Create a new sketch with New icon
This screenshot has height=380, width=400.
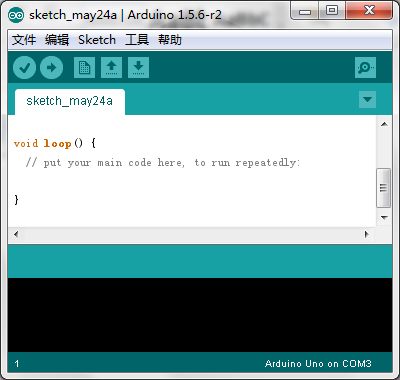[x=84, y=68]
